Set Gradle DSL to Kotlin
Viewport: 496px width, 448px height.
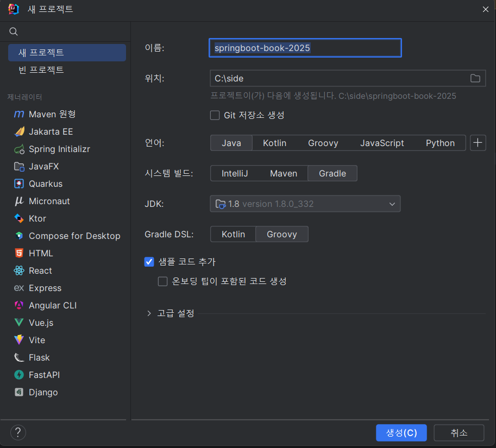[x=233, y=234]
